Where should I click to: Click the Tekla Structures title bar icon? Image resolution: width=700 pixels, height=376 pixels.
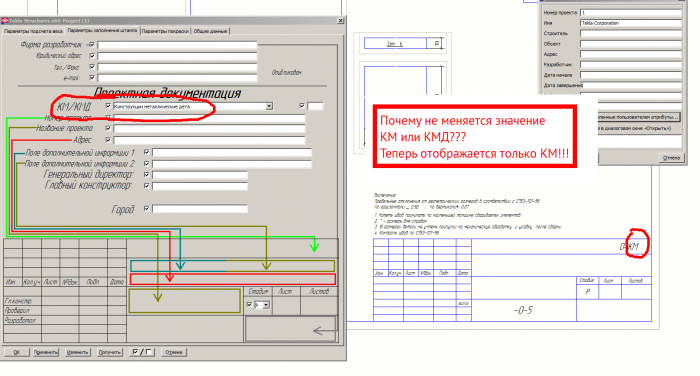pyautogui.click(x=4, y=21)
